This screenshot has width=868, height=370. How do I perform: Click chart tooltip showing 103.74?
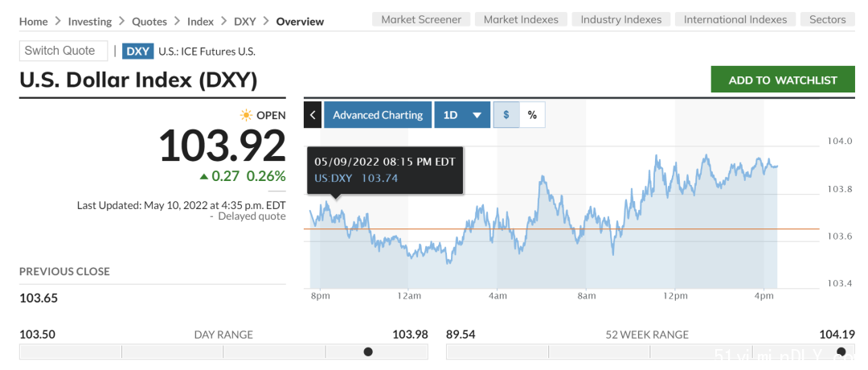[x=385, y=170]
